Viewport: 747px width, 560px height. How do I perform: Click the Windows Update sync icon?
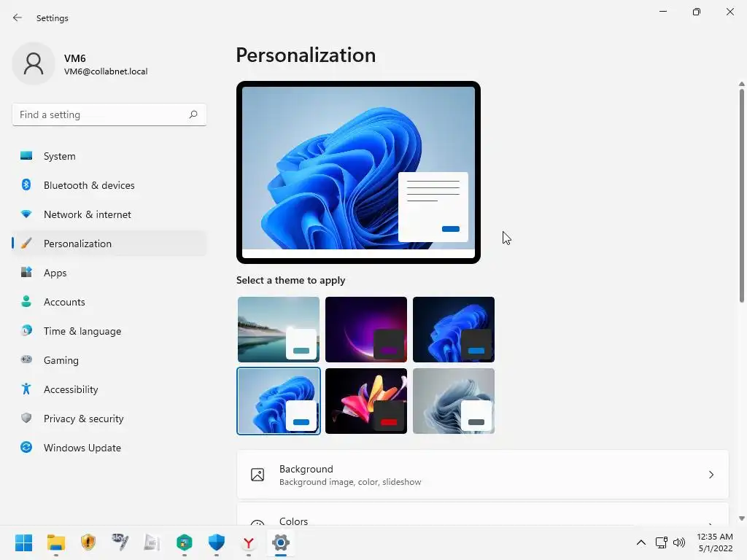[26, 447]
